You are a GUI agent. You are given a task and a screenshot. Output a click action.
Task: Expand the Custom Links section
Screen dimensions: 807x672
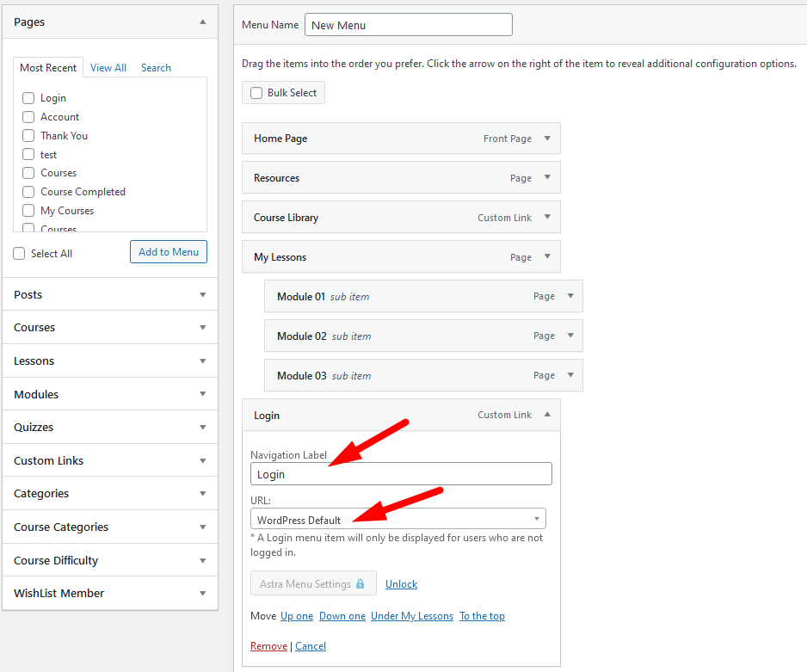(x=203, y=460)
